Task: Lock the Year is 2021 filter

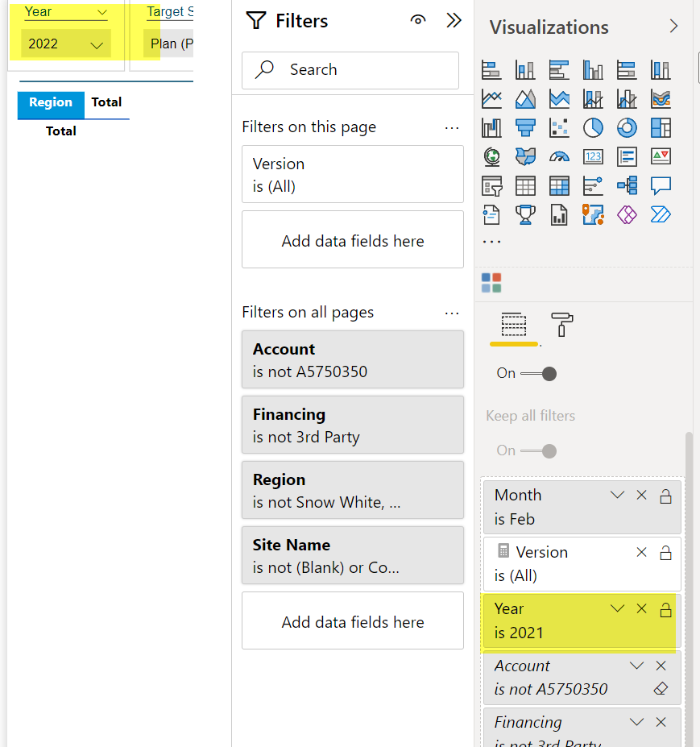Action: [665, 609]
